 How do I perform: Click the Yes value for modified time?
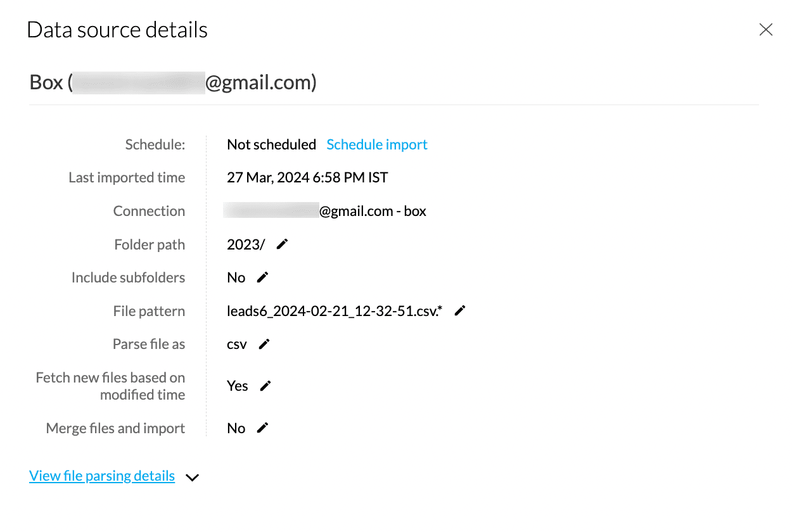pyautogui.click(x=238, y=386)
